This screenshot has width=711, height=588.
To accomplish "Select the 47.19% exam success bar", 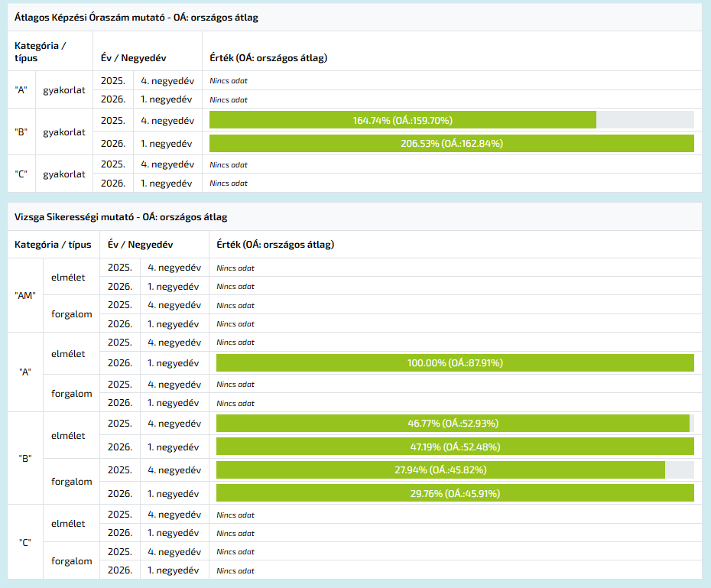I will [455, 447].
